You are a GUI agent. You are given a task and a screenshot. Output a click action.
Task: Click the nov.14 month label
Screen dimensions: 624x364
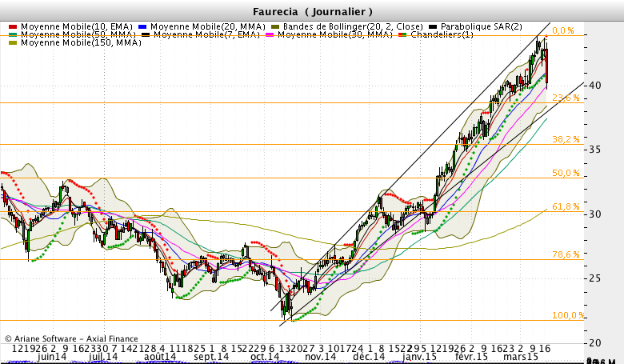click(x=320, y=357)
